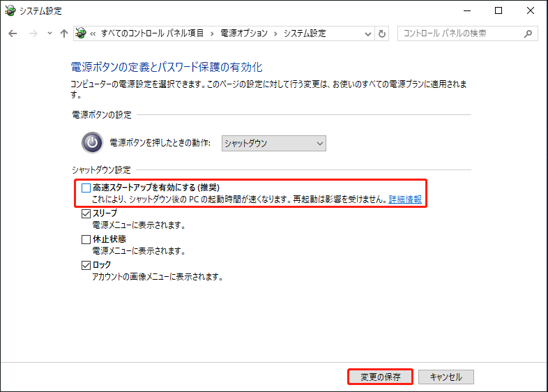
Task: Click the control panel icon in address bar
Action: [x=81, y=33]
